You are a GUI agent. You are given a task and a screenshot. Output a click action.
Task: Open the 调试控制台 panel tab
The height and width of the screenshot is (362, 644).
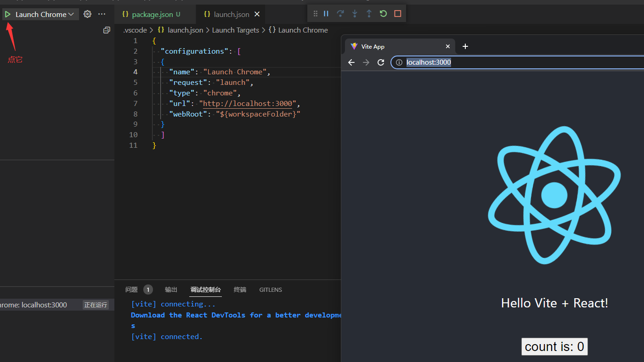tap(205, 290)
